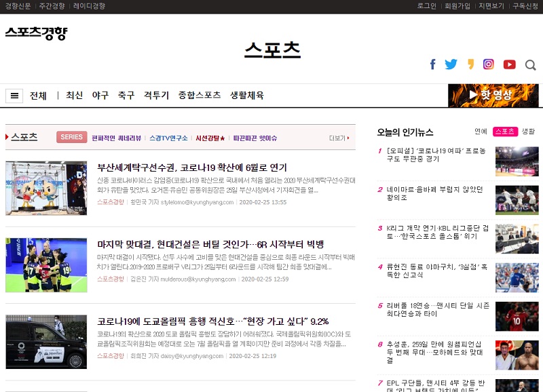Open popular news 3 K리그 개막 연기
Viewport: 543px width, 392px height.
coord(438,232)
